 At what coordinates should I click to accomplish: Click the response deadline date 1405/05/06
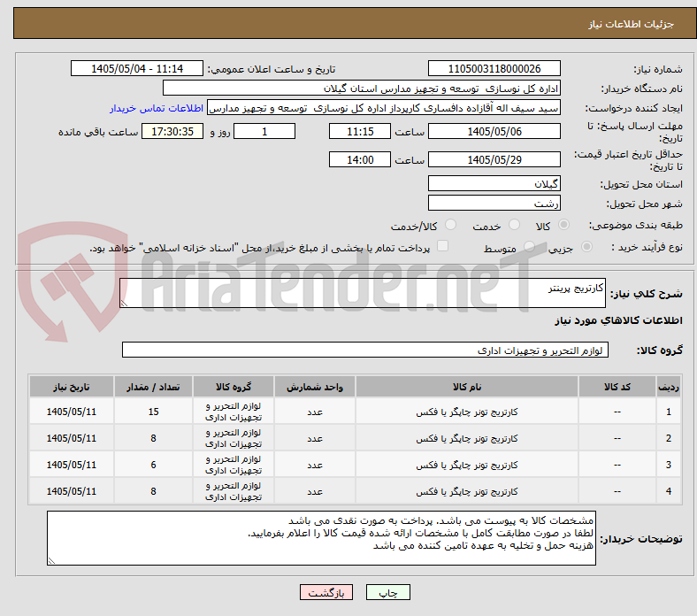point(494,132)
